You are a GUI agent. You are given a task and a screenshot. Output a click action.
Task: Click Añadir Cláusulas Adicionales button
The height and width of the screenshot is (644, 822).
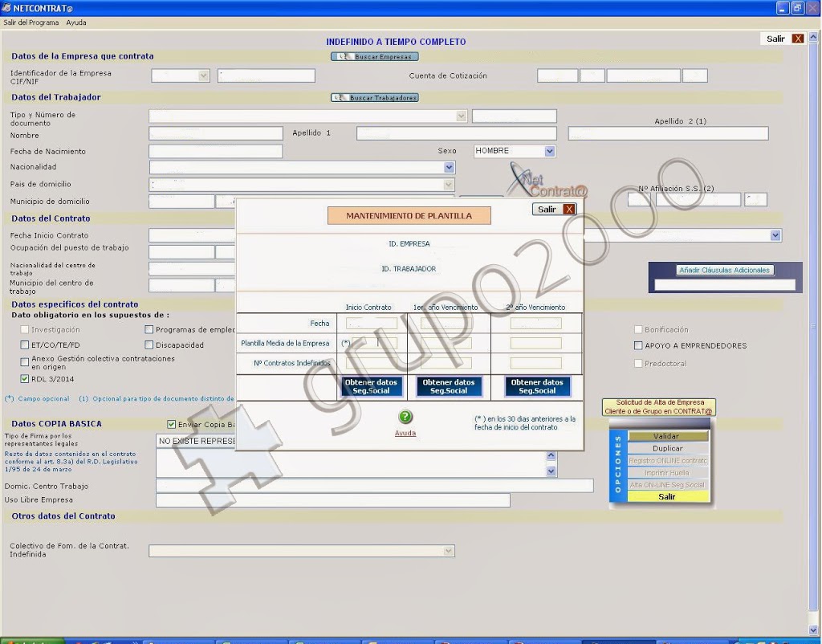point(725,270)
